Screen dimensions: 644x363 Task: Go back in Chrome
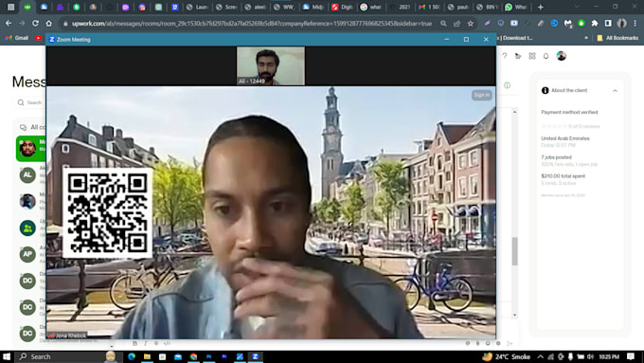pos(9,24)
